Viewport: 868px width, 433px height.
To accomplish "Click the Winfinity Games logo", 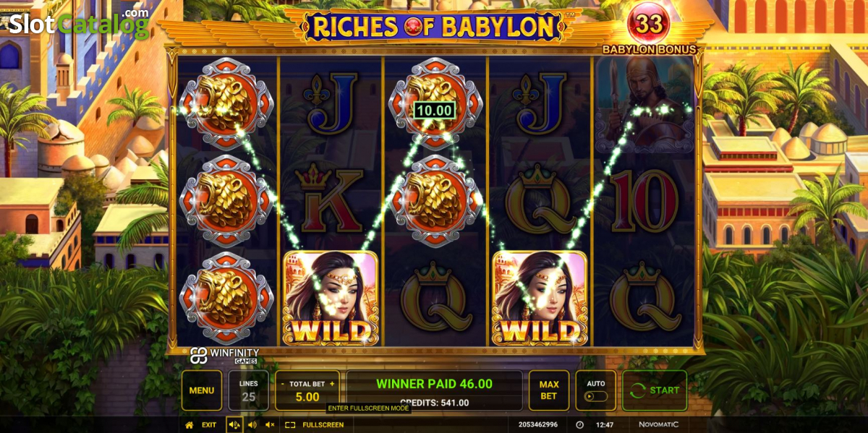I will (x=224, y=355).
